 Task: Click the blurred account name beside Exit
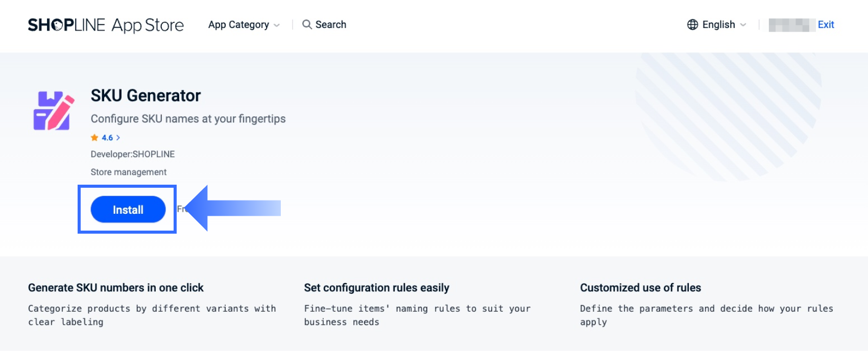[792, 24]
